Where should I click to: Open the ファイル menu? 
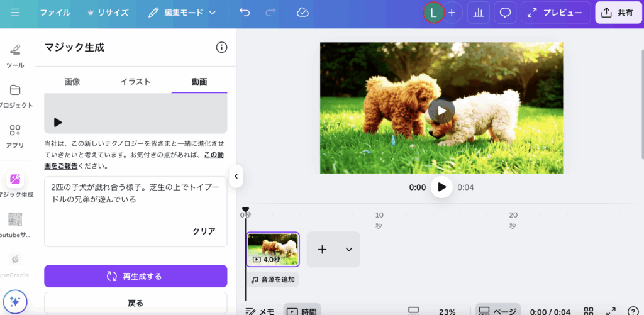point(55,13)
